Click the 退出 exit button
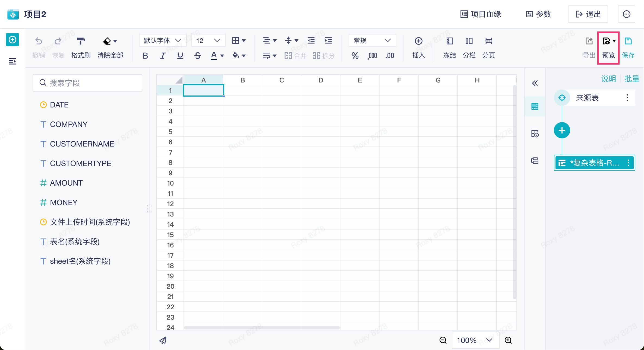Image resolution: width=644 pixels, height=350 pixels. coord(588,14)
